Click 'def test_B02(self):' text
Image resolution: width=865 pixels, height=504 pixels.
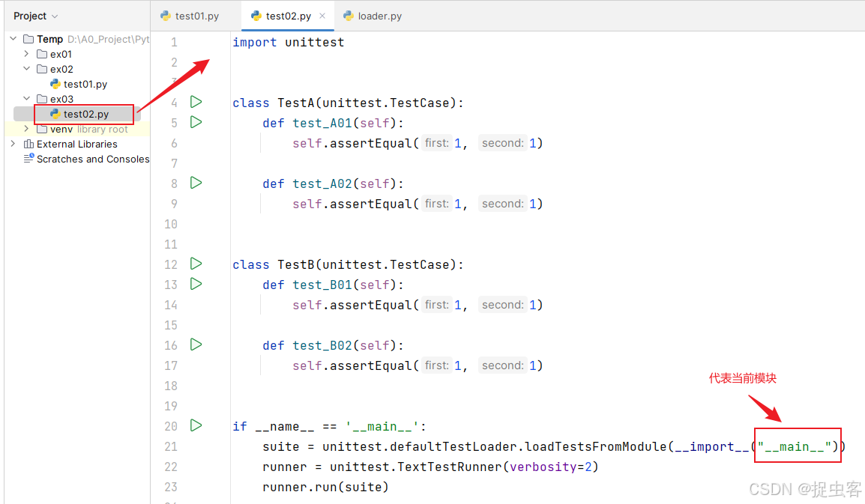click(333, 346)
